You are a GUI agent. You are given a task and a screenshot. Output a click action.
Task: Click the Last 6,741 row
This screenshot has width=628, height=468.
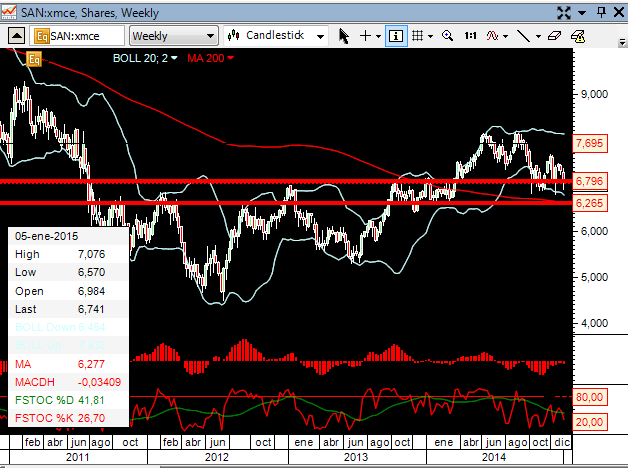[68, 309]
